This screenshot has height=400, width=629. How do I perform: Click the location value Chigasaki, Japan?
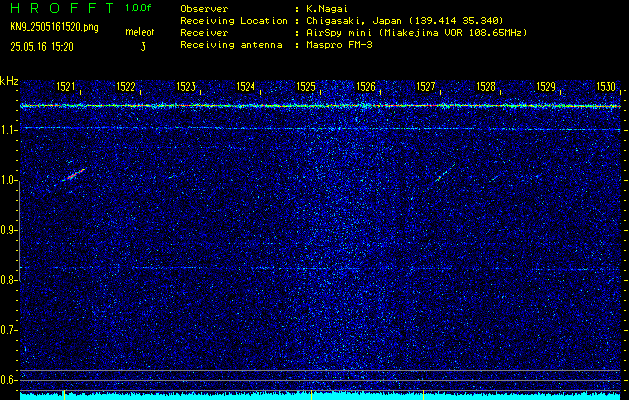(354, 20)
